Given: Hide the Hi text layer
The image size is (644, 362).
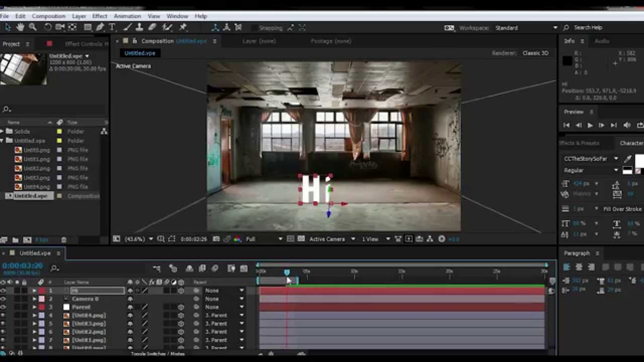Looking at the screenshot, I should click(4, 291).
